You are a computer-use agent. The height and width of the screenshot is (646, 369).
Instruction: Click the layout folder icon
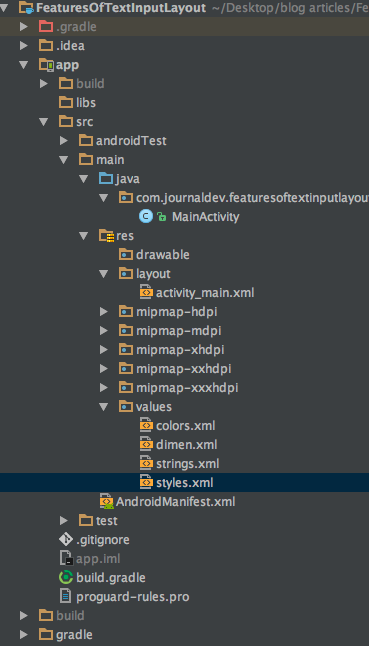pos(126,274)
